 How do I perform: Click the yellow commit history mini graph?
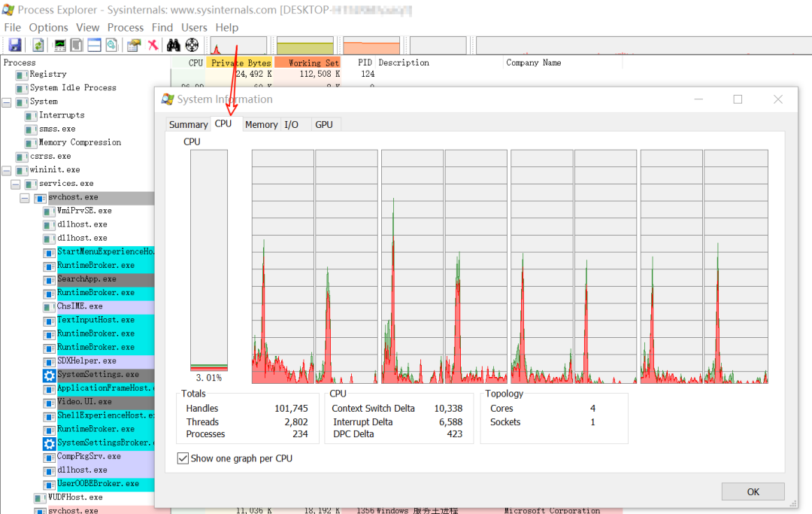(x=305, y=46)
